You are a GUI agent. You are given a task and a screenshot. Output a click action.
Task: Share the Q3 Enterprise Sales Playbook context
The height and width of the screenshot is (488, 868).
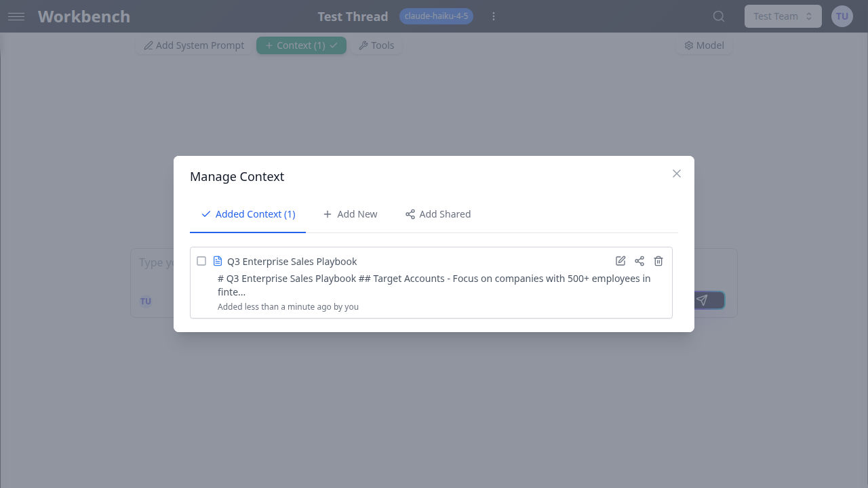click(639, 261)
